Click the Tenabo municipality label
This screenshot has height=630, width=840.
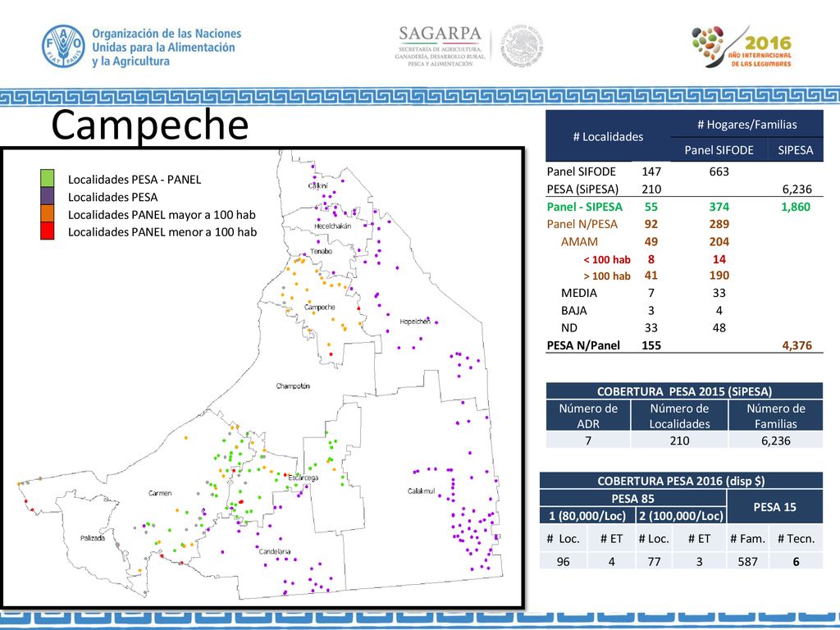[322, 251]
